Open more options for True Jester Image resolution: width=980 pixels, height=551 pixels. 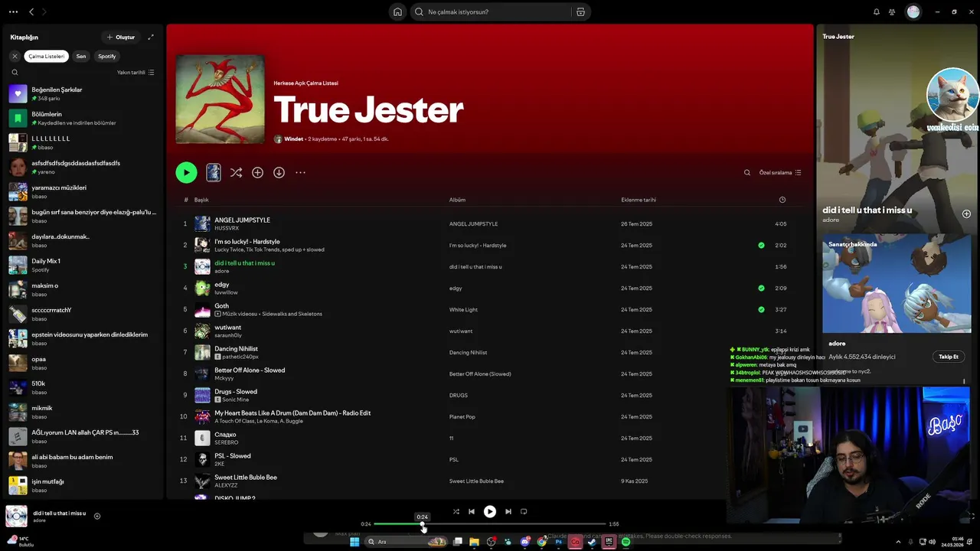click(x=300, y=172)
